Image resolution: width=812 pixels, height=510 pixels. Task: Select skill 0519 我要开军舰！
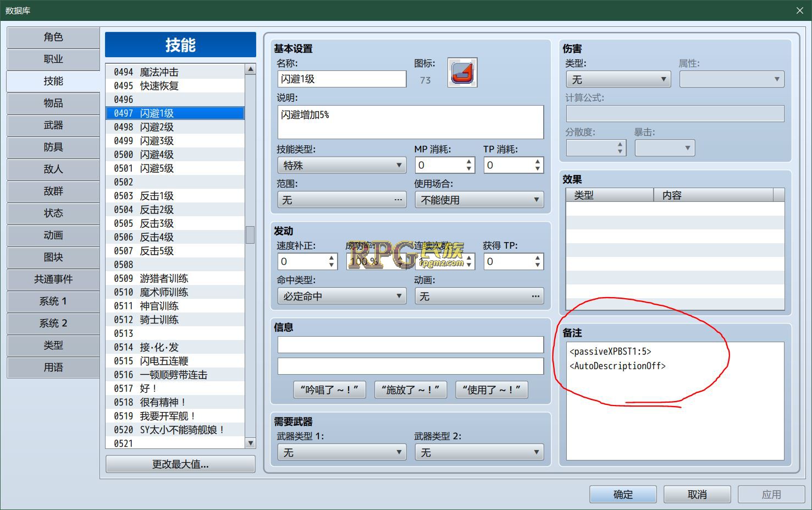[x=175, y=415]
